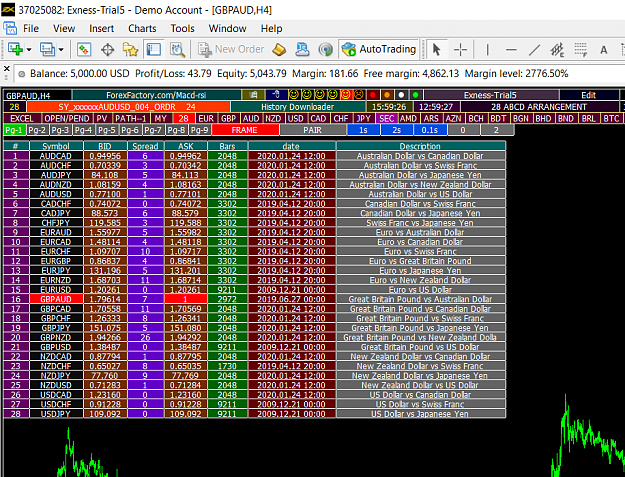Image resolution: width=625 pixels, height=477 pixels.
Task: Click the gray PAIR button
Action: click(312, 130)
